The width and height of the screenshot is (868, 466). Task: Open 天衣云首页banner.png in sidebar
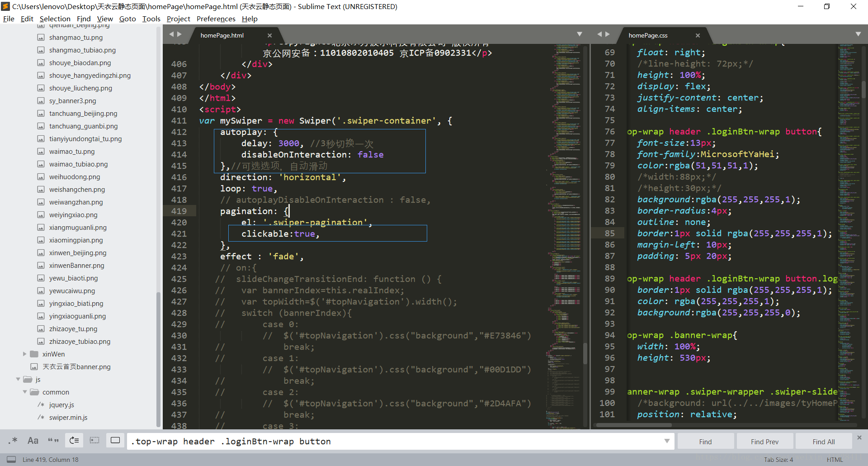coord(76,366)
